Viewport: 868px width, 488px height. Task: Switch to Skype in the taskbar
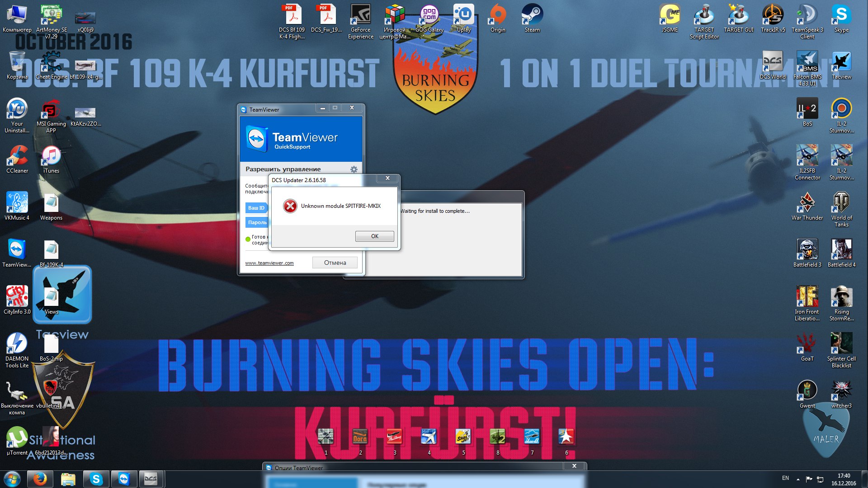96,479
